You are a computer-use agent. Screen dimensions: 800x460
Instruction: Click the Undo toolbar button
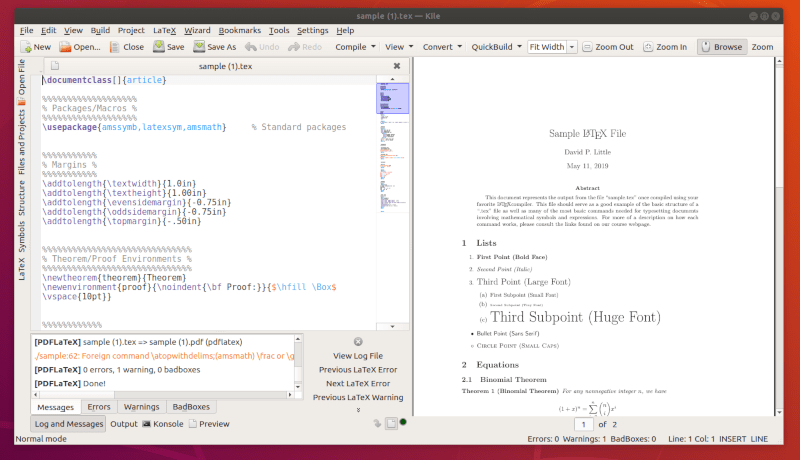tap(262, 47)
